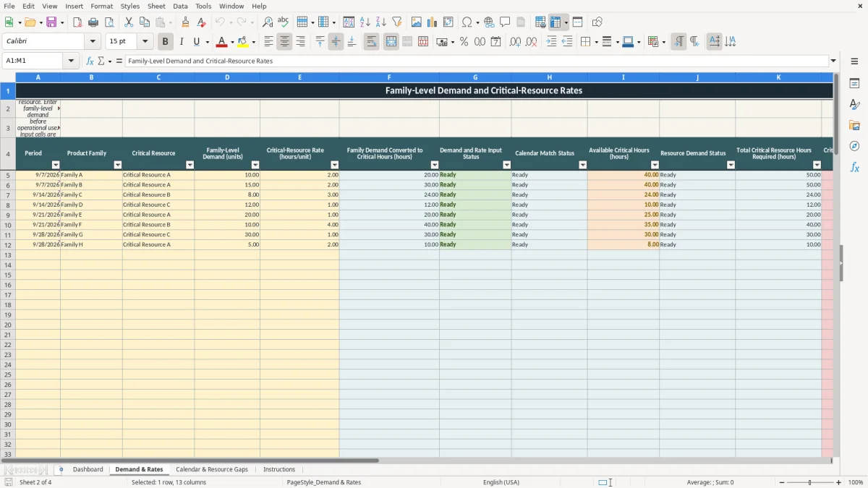Copy selection with the Copy icon

tap(145, 22)
